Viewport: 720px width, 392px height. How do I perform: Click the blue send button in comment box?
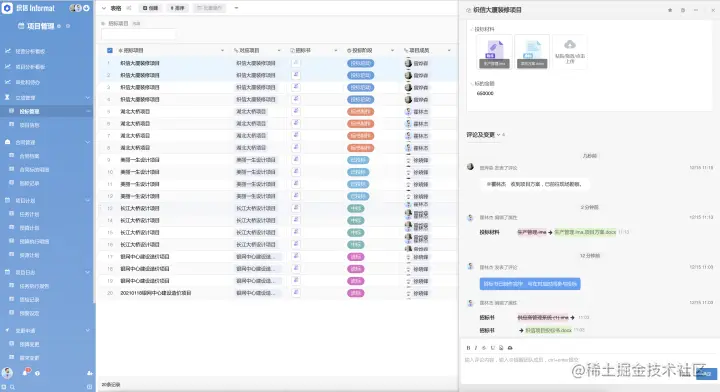tap(706, 374)
